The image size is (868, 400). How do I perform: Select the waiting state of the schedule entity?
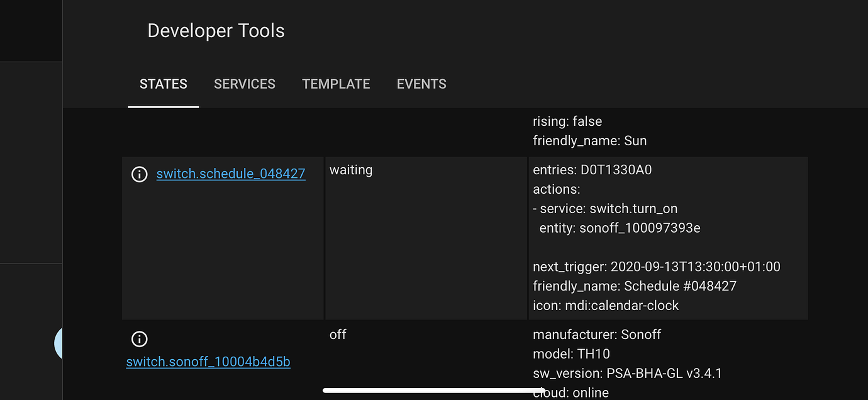coord(351,170)
